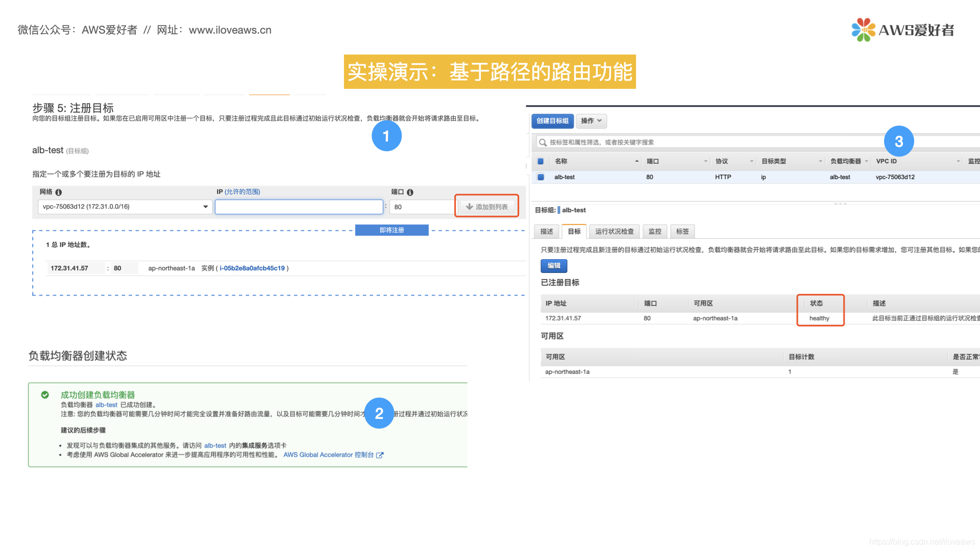The image size is (980, 551).
Task: Click ap-northeast-1a in 已注册目标 table
Action: [715, 318]
